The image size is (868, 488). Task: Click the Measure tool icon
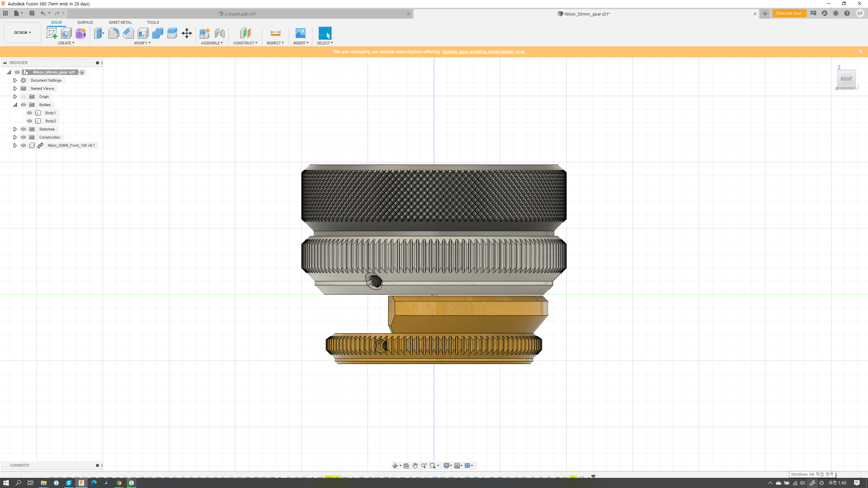pos(275,33)
